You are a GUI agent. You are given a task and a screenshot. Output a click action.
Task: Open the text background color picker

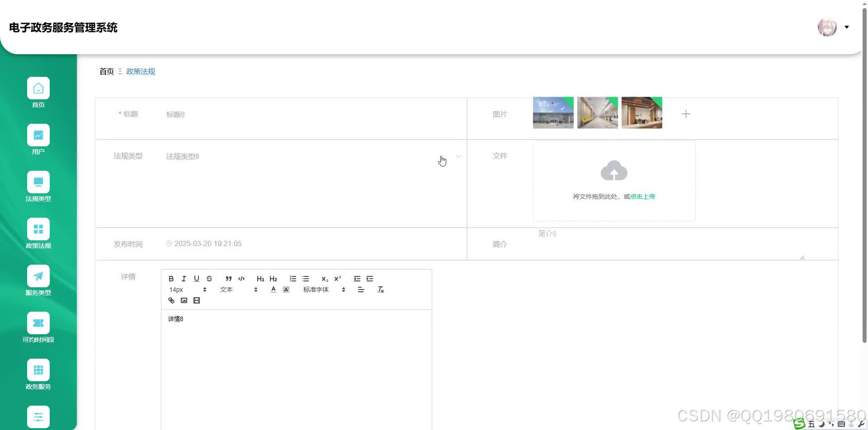286,290
